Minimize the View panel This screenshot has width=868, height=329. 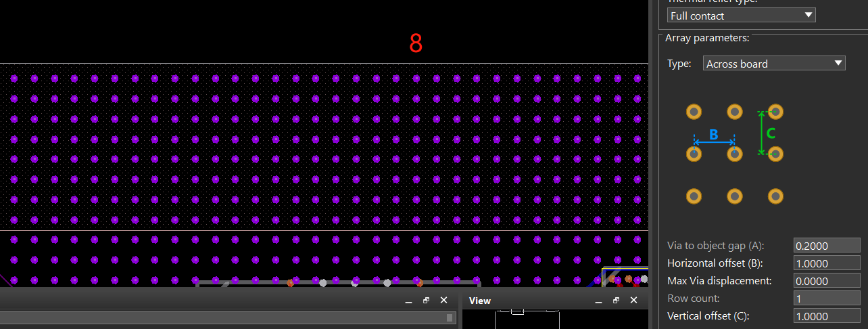point(598,301)
